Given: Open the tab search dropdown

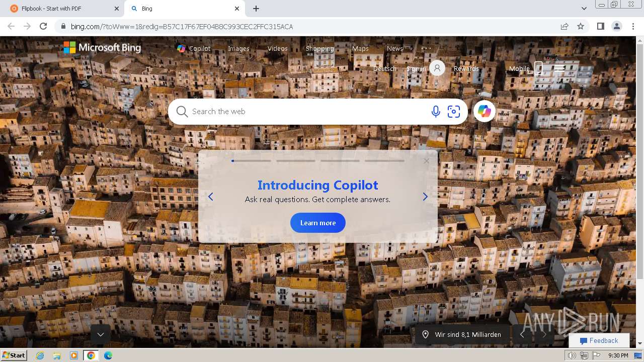Looking at the screenshot, I should pos(584,9).
